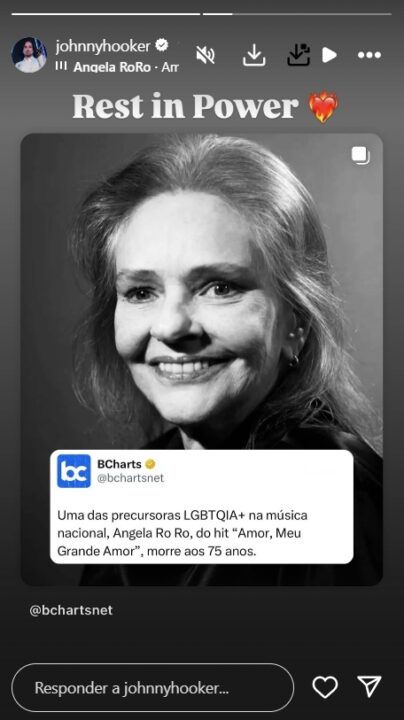Click the download story icon
This screenshot has height=720, width=404.
[254, 56]
